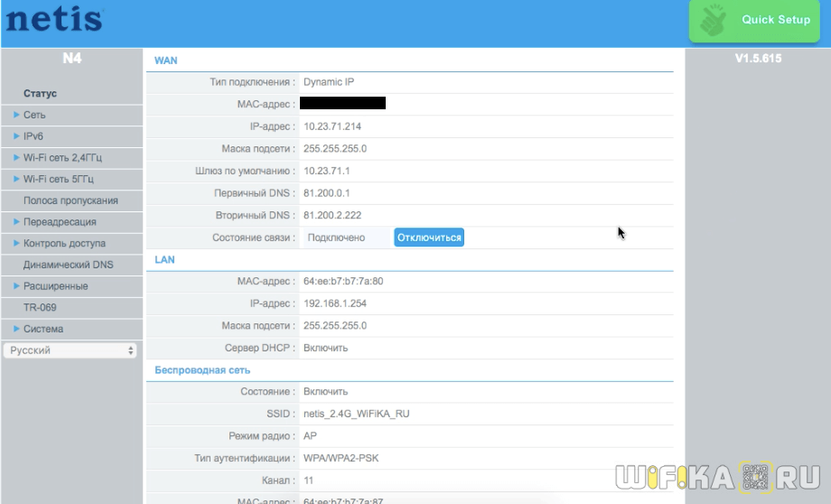This screenshot has width=831, height=504.
Task: Open the Русский language dropdown
Action: click(70, 350)
